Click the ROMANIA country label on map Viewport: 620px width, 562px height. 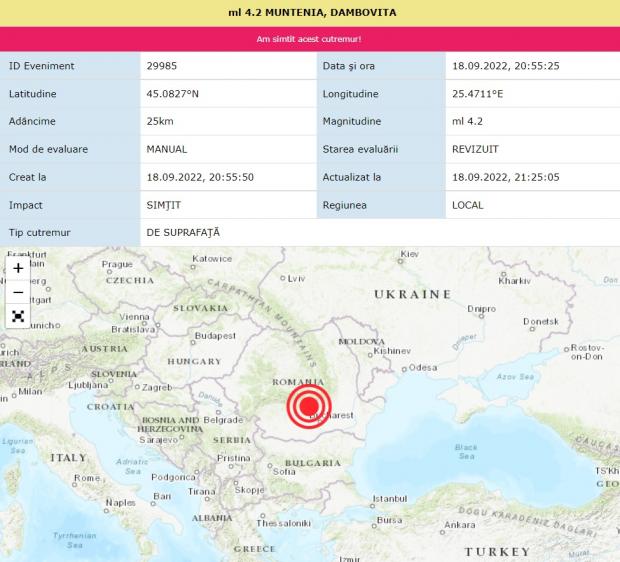pyautogui.click(x=299, y=382)
